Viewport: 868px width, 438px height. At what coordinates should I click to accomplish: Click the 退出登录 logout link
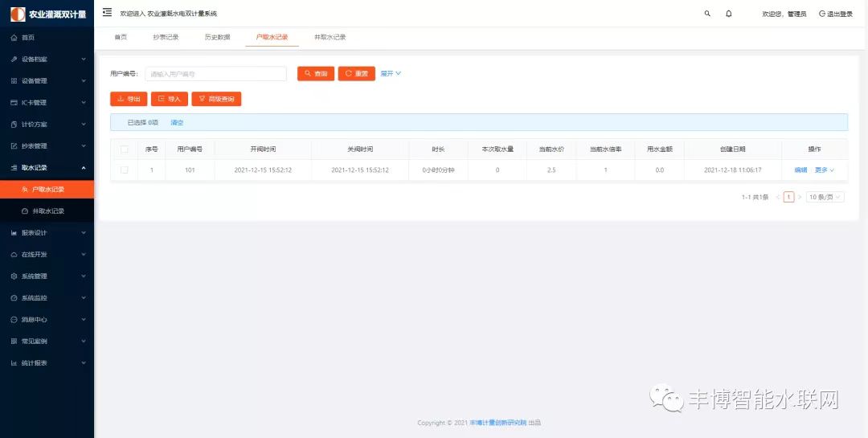[836, 14]
